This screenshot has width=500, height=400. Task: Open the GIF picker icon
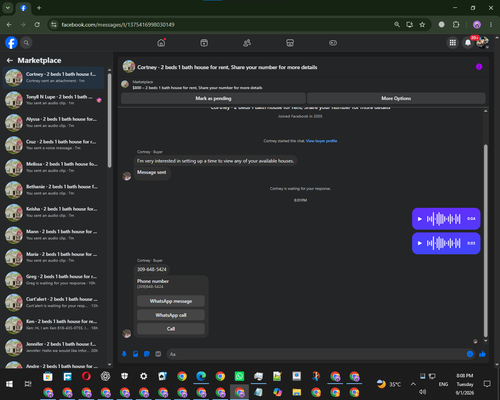158,354
